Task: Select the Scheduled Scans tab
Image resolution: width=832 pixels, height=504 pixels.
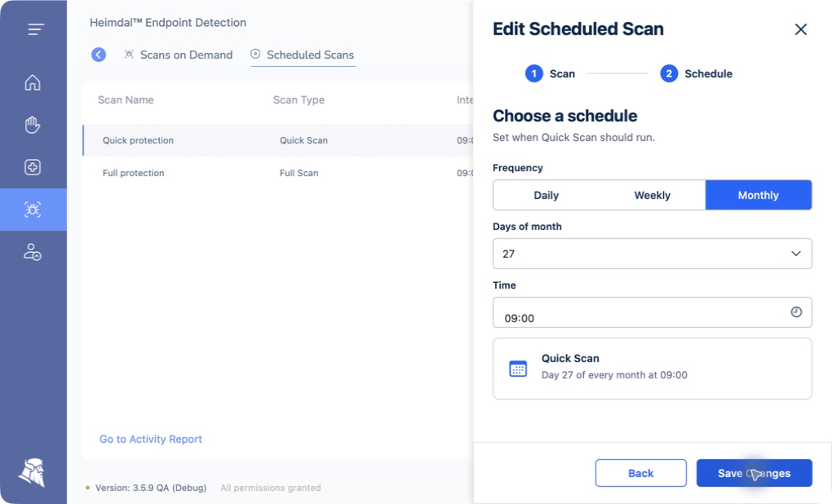Action: 303,55
